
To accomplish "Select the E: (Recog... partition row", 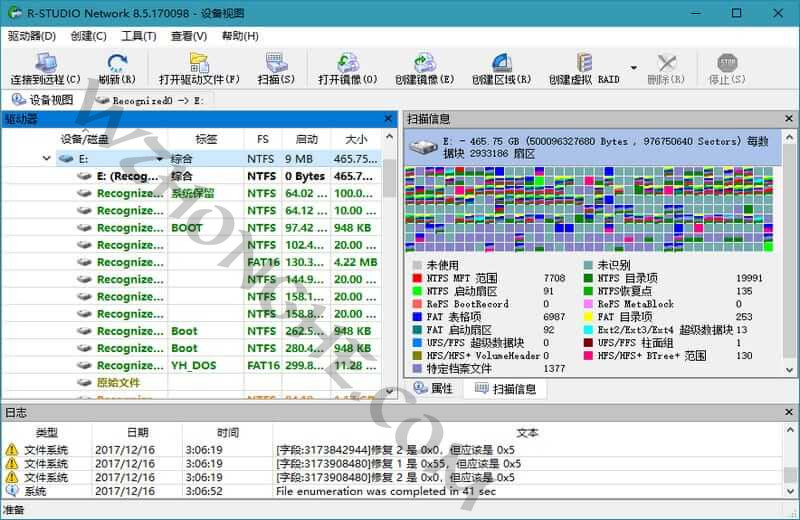I will pos(192,176).
